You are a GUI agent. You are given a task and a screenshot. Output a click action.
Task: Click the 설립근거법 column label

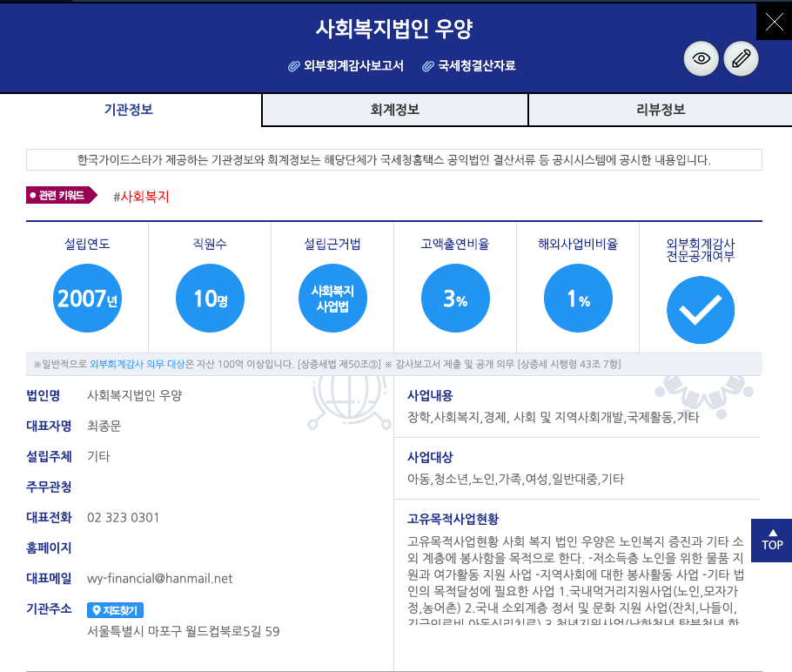click(x=332, y=244)
